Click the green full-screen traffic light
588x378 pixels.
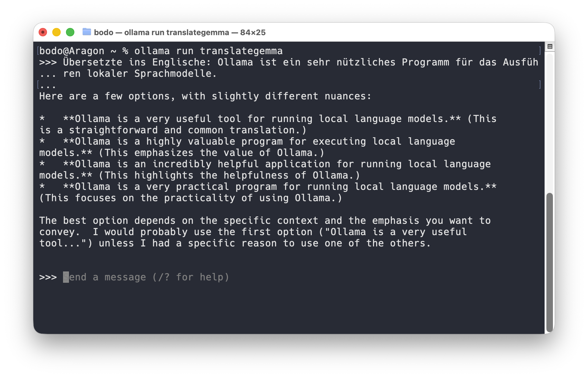coord(70,32)
